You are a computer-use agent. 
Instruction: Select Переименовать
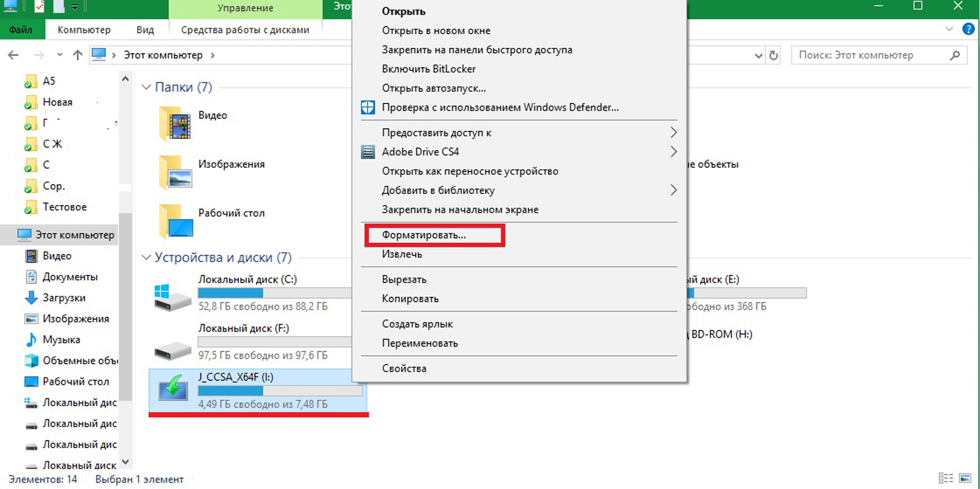[420, 343]
